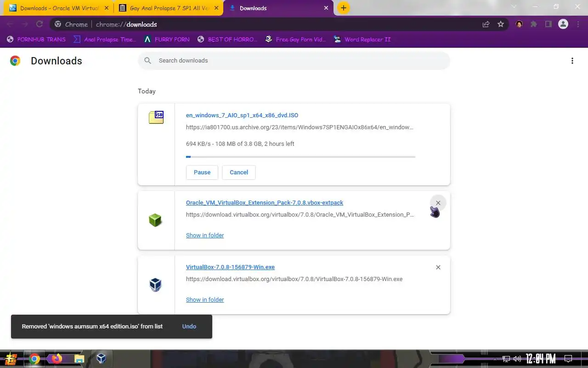The width and height of the screenshot is (588, 368).
Task: Open Chrome from the taskbar
Action: coord(34,359)
